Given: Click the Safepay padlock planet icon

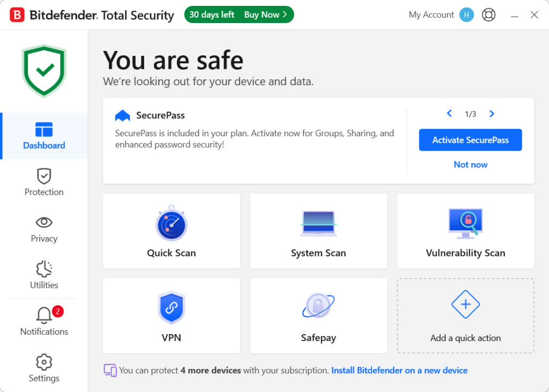Looking at the screenshot, I should (x=318, y=305).
